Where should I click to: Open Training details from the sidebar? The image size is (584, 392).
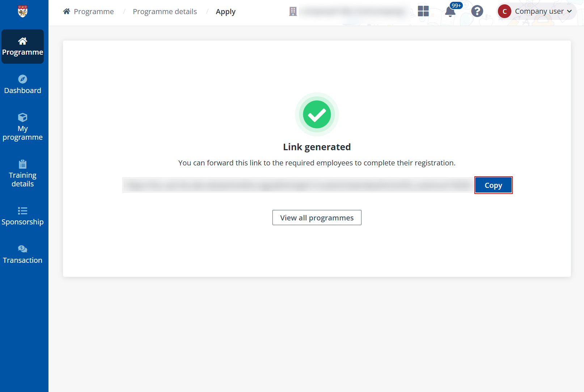tap(22, 173)
